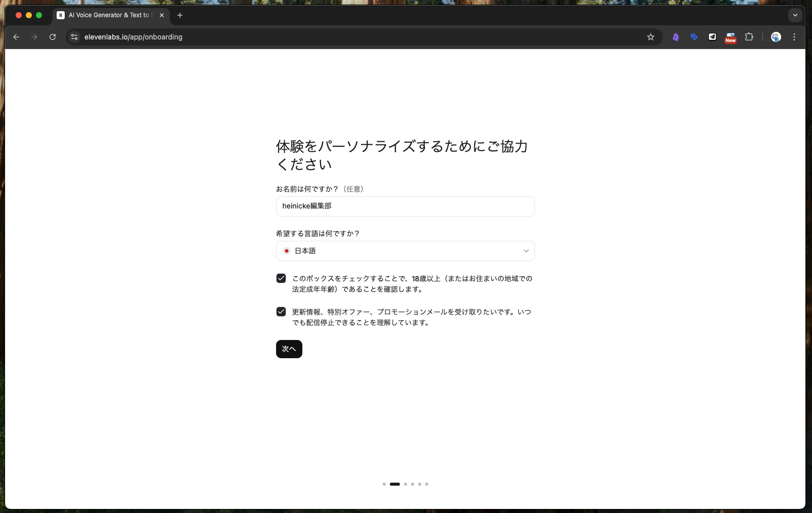Screen dimensions: 812x513
Task: Click the browser back arrow
Action: pos(16,37)
